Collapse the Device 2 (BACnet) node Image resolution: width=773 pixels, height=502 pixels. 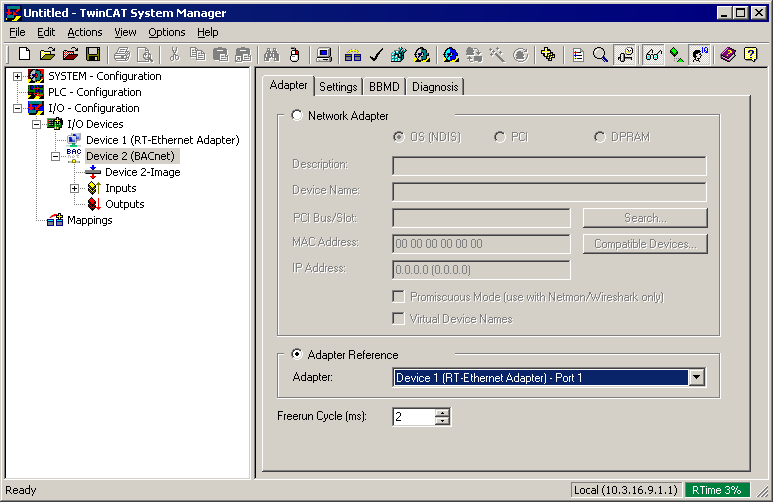click(x=56, y=156)
